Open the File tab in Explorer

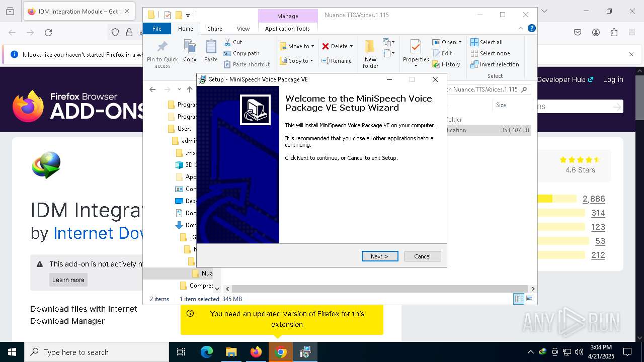[157, 29]
